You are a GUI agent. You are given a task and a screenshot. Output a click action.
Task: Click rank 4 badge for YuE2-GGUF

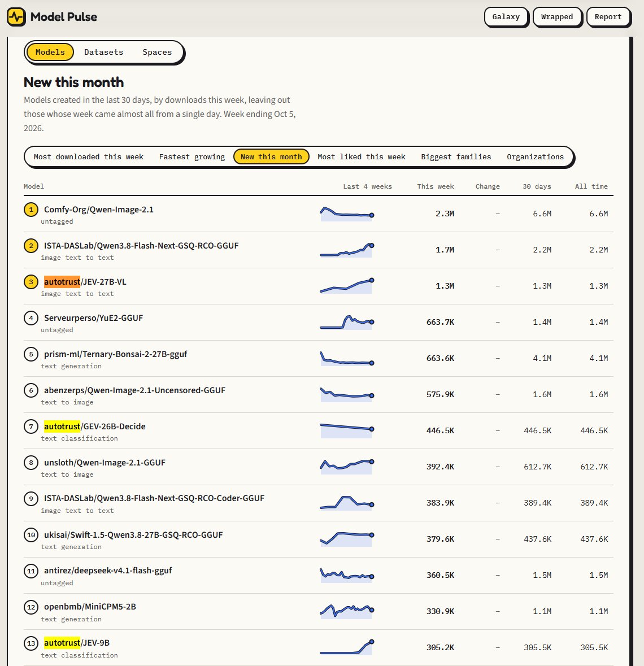31,317
